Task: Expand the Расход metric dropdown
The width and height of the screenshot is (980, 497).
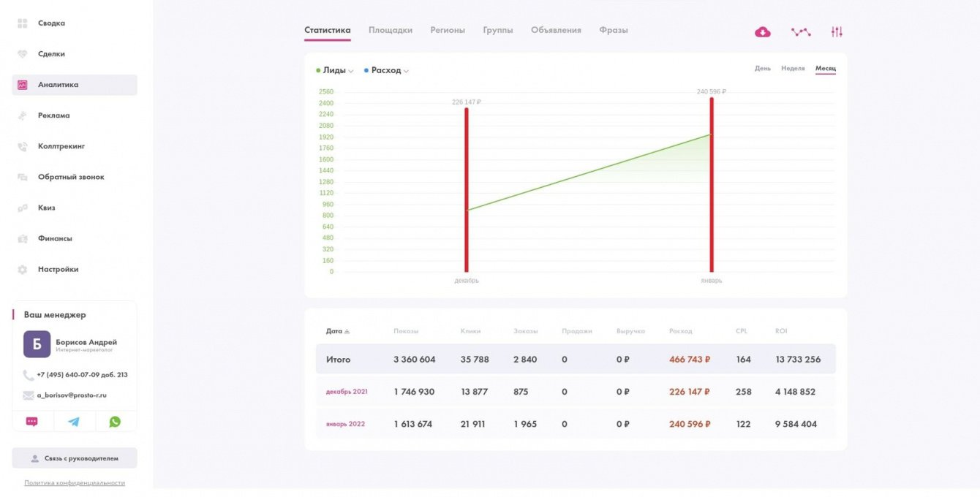Action: point(387,71)
